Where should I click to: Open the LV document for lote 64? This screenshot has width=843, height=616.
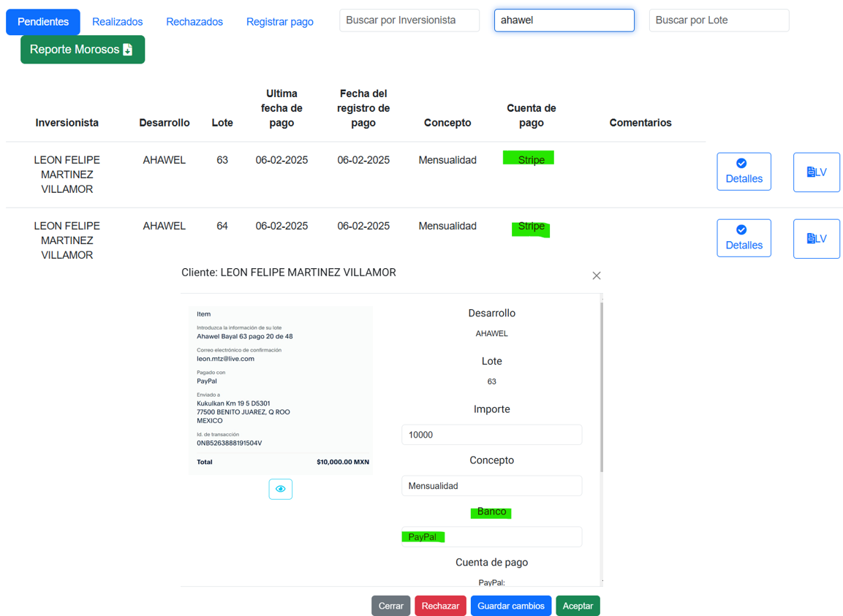tap(816, 239)
